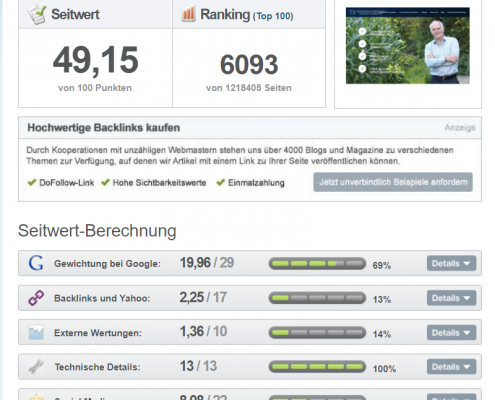This screenshot has width=495, height=400.
Task: Click the Hohe Sichtbarkeitswerte checkmark
Action: [105, 182]
